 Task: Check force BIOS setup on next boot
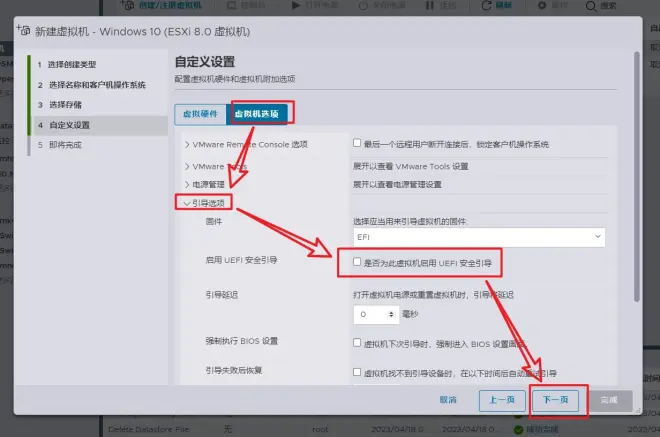tap(357, 343)
